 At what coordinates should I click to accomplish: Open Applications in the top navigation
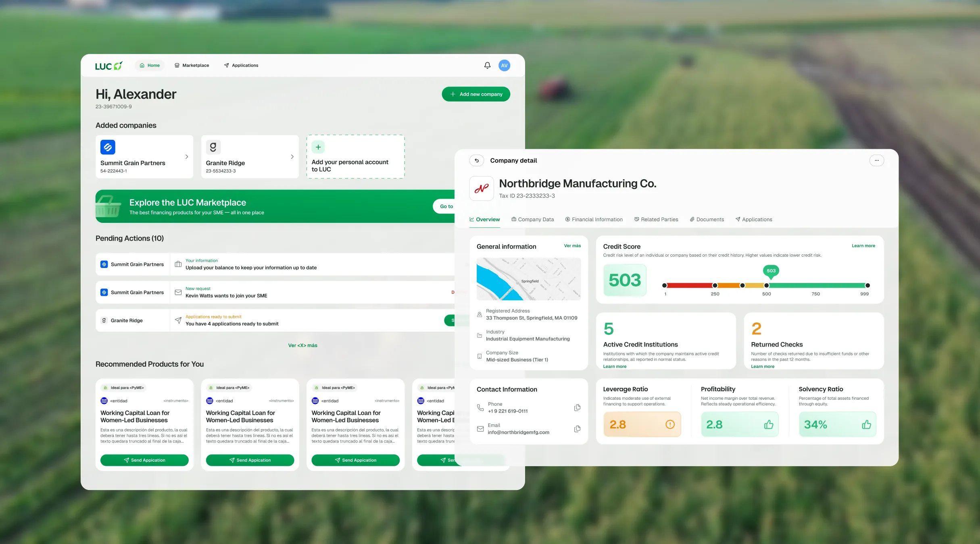click(x=241, y=65)
